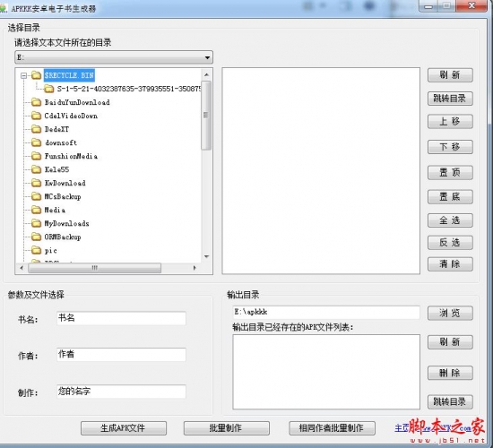
Task: Select the S-1-5-21-4032387635 folder name
Action: (x=129, y=89)
